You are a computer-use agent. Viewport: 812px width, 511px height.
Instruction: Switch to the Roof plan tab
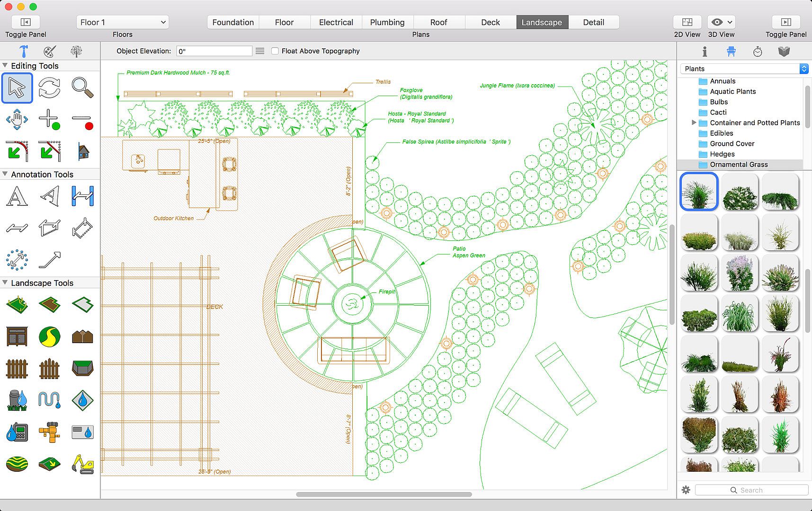[438, 22]
